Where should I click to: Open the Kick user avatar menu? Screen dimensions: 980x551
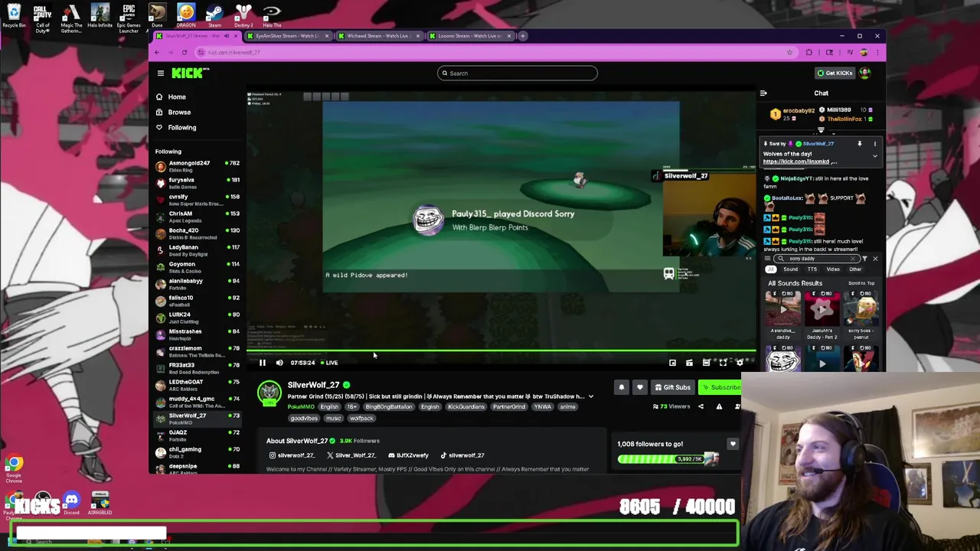(x=865, y=73)
